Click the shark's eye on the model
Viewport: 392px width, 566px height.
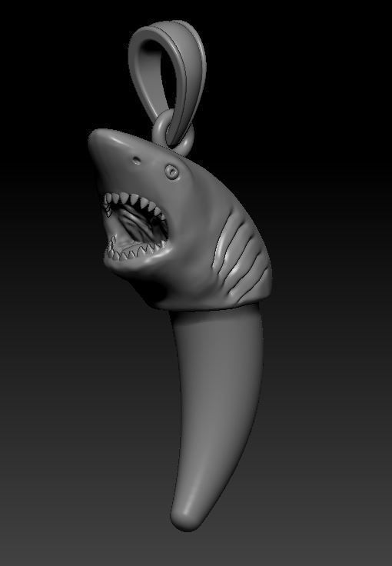(171, 171)
